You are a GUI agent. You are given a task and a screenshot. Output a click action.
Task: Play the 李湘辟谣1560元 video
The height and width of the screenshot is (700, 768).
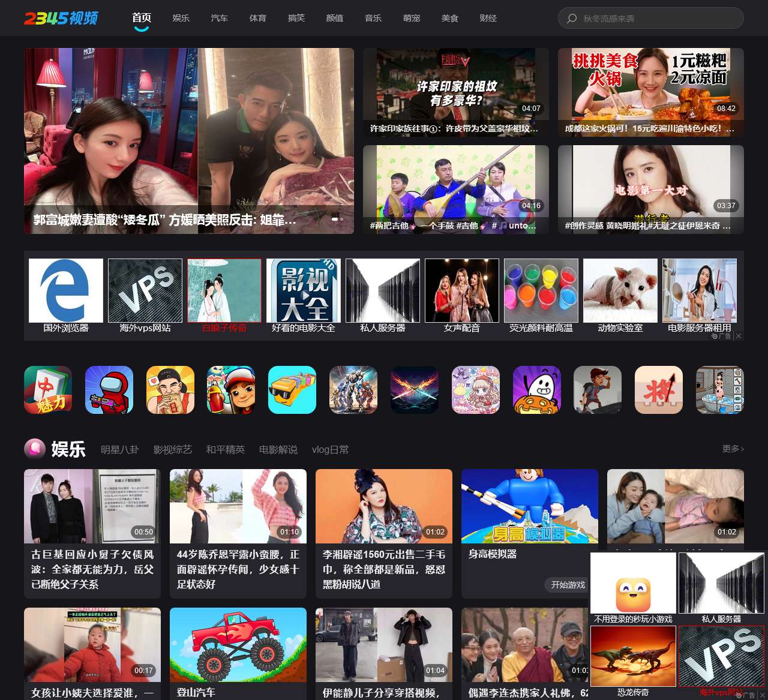tap(384, 533)
